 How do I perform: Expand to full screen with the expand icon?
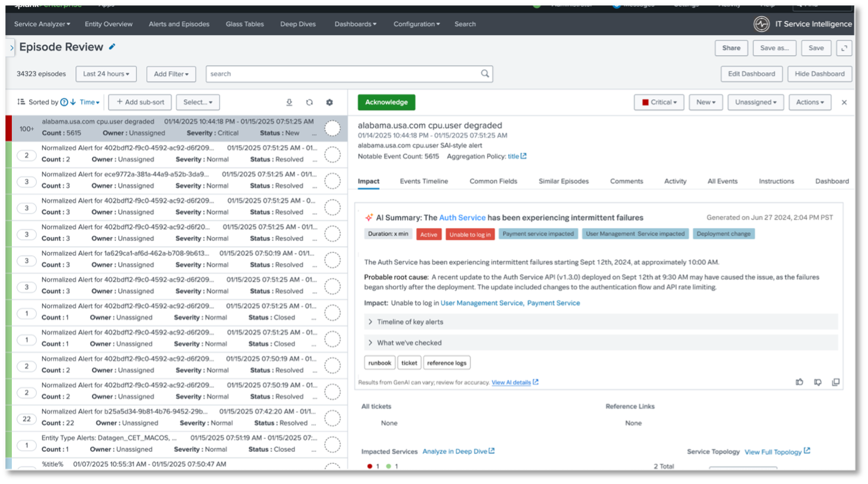tap(844, 48)
